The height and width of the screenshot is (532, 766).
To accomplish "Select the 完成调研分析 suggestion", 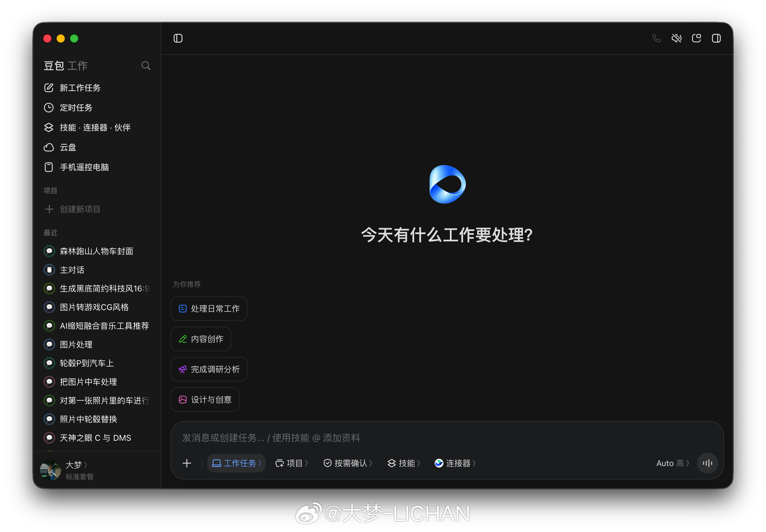I will tap(209, 369).
